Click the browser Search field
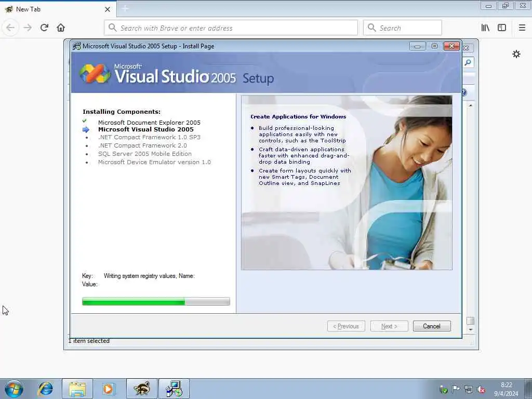Screen dimensions: 532x399 (x=403, y=28)
